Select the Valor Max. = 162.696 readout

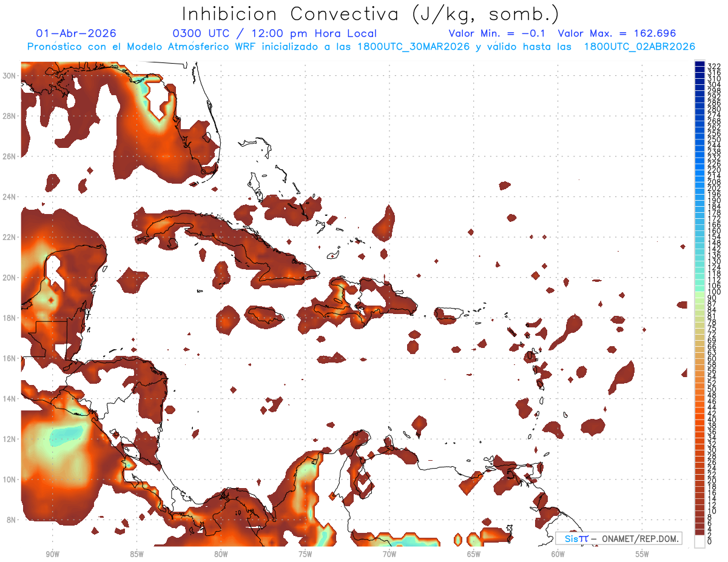tap(616, 34)
